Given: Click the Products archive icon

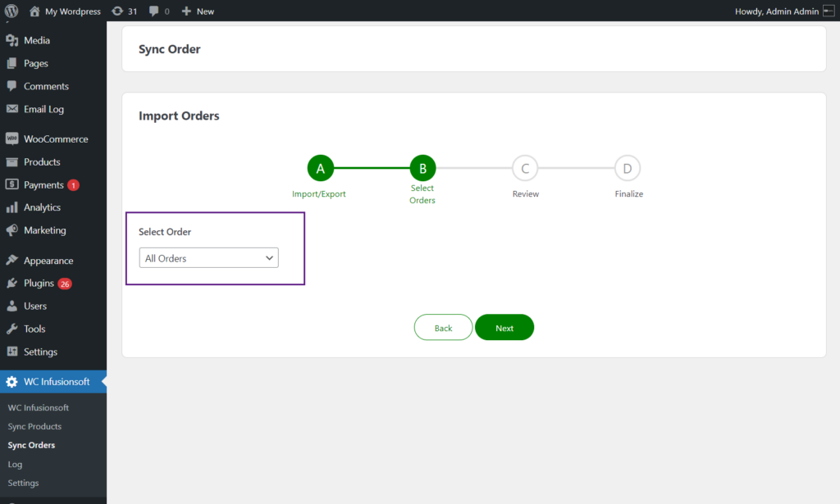Looking at the screenshot, I should (x=11, y=161).
